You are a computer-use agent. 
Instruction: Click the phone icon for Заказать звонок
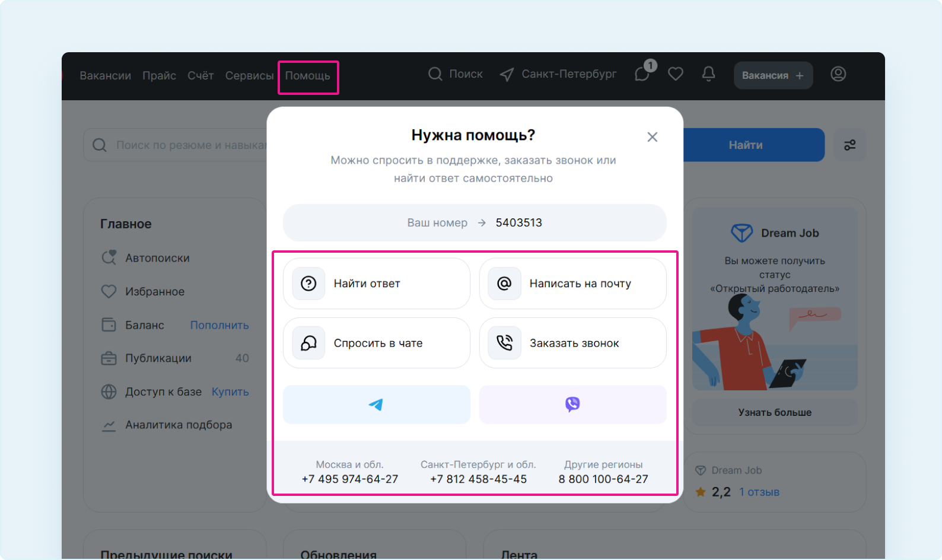[504, 343]
